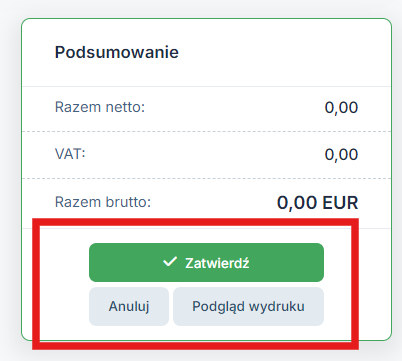Click the Razem netto label
The image size is (402, 361).
[100, 107]
